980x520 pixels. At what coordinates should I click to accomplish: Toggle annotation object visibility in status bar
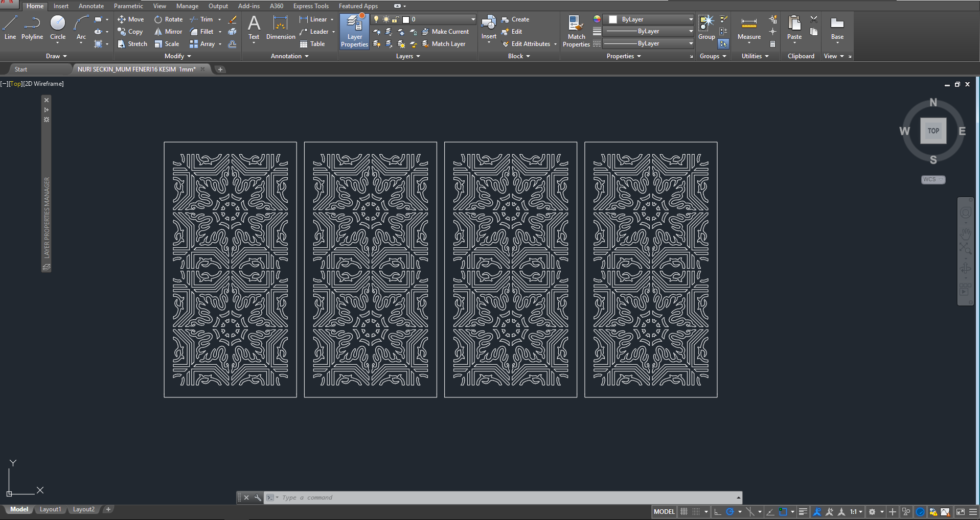point(817,512)
